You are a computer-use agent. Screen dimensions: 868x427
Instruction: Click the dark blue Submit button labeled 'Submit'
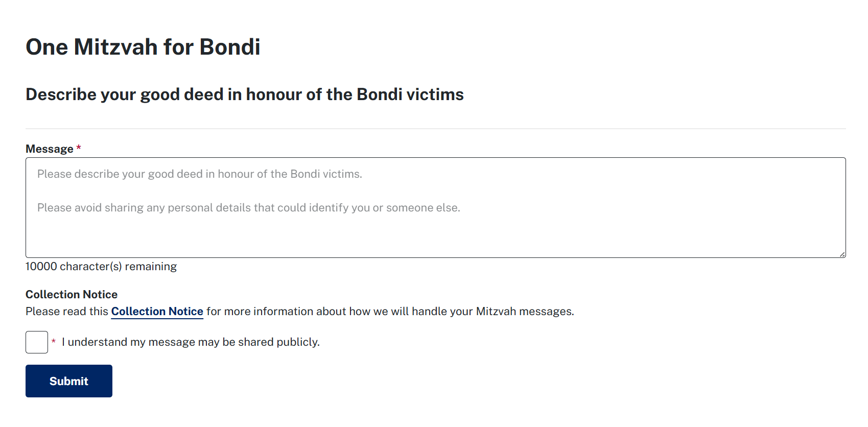point(68,381)
